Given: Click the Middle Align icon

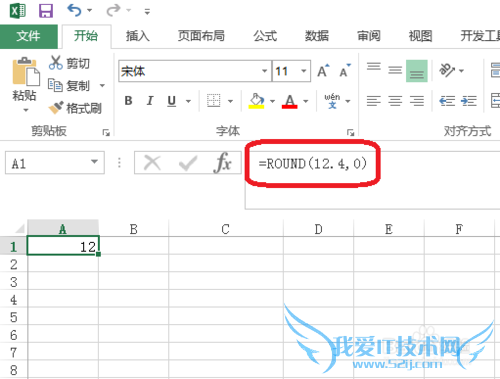Looking at the screenshot, I should tap(395, 70).
